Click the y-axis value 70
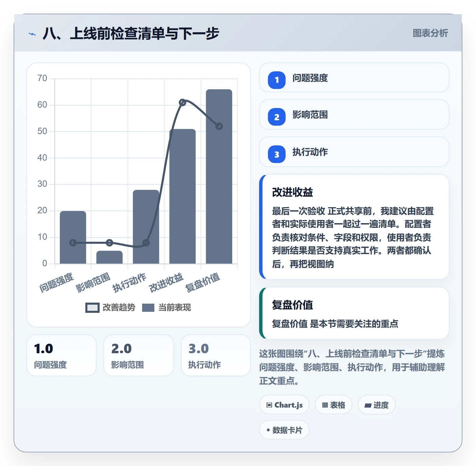This screenshot has width=476, height=466. pos(42,78)
